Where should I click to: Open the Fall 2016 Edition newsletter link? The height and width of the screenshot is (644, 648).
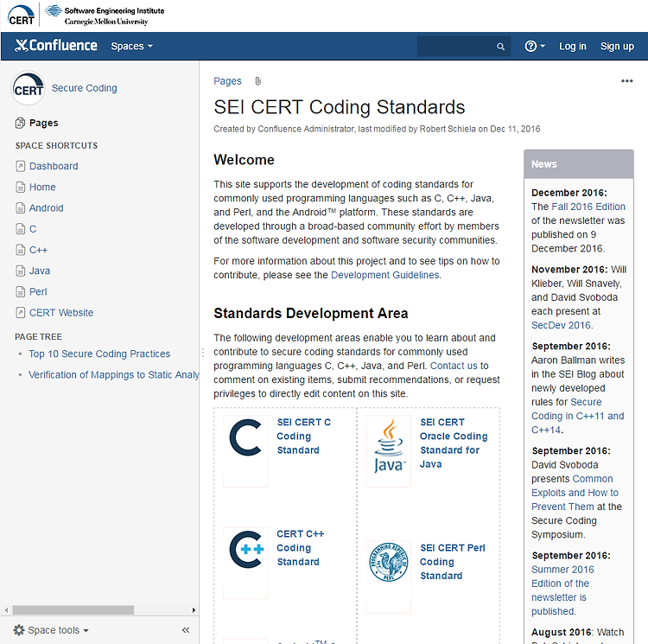[588, 207]
